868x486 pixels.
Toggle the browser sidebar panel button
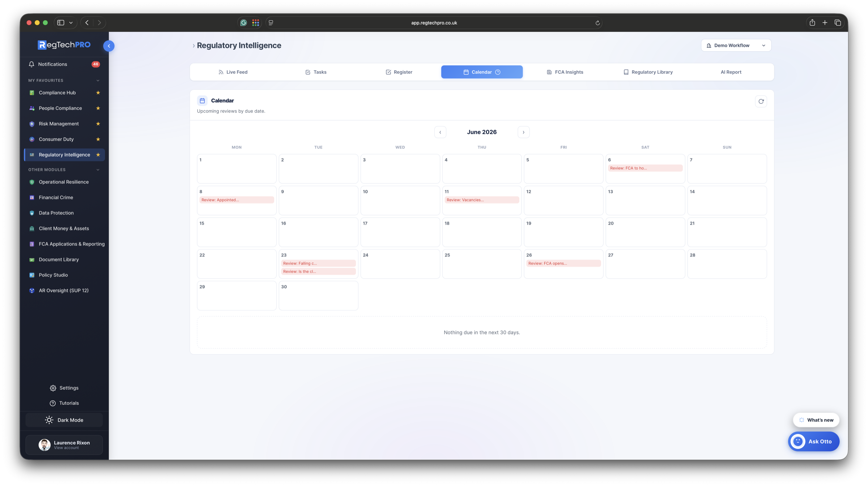click(x=61, y=23)
